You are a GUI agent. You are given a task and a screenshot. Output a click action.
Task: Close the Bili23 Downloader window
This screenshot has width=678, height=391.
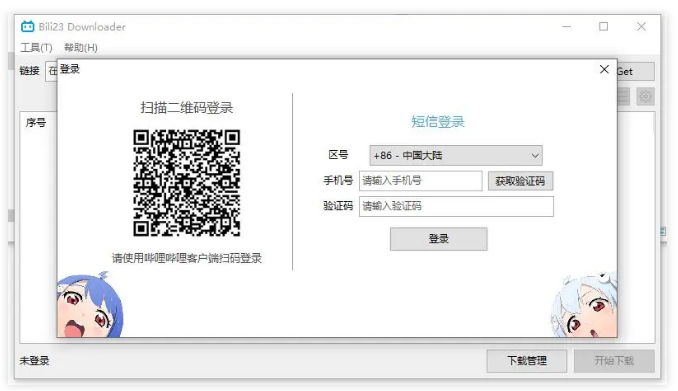click(x=641, y=26)
